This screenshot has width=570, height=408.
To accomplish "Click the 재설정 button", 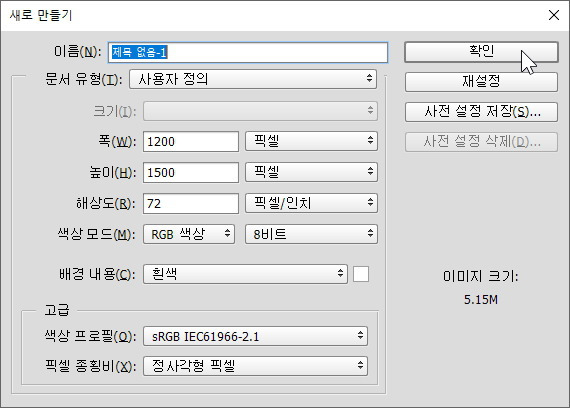I will 481,81.
